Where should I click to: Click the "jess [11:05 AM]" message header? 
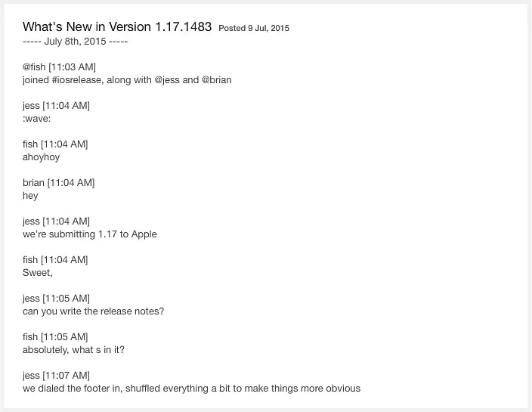coord(57,299)
